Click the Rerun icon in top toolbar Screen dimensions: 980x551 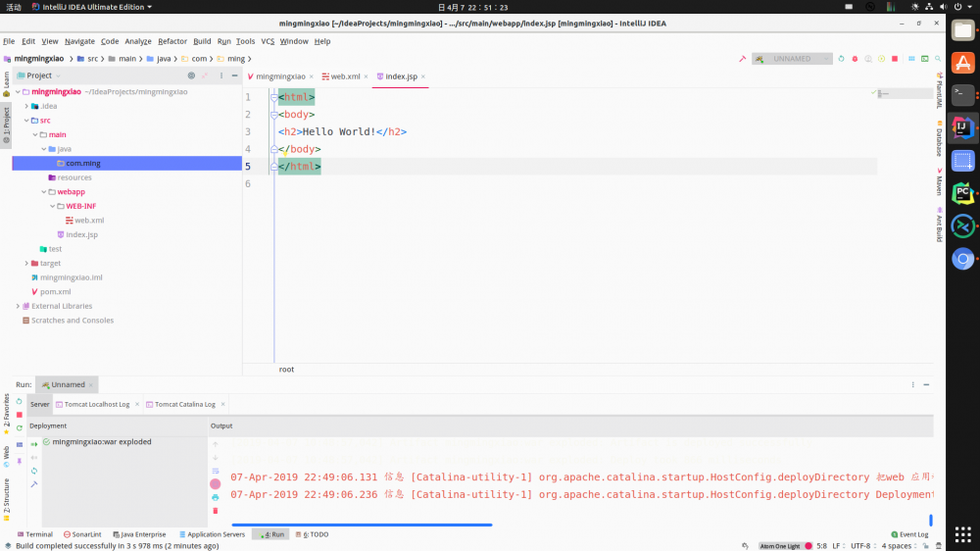pyautogui.click(x=841, y=59)
